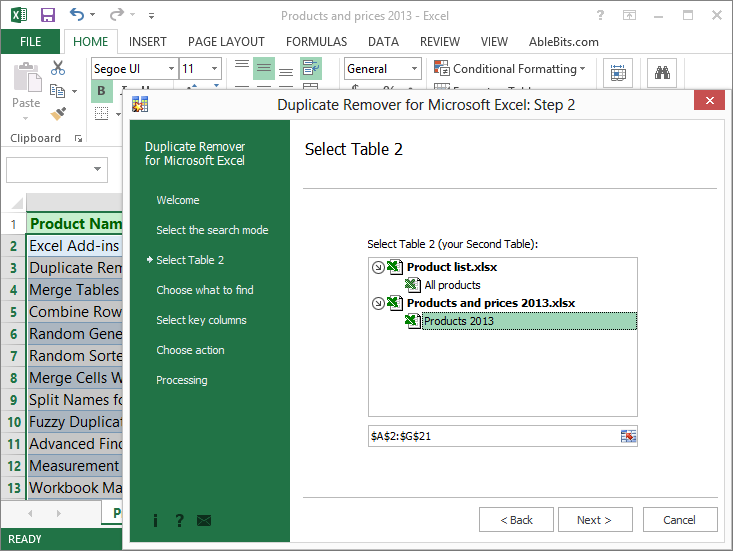Click the Cells group icon
The image size is (733, 551).
618,73
